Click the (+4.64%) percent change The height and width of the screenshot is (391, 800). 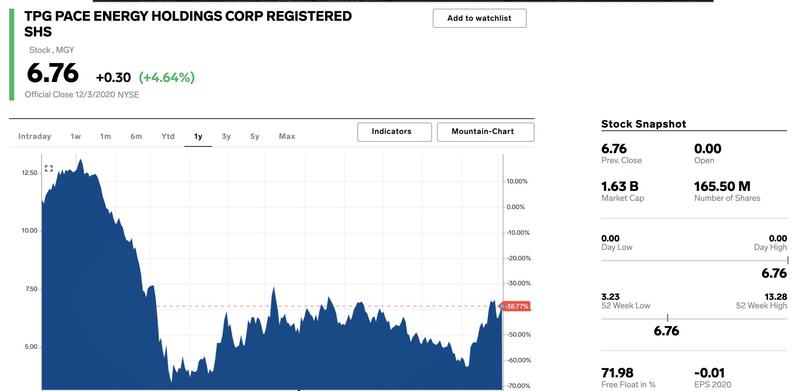[x=167, y=78]
